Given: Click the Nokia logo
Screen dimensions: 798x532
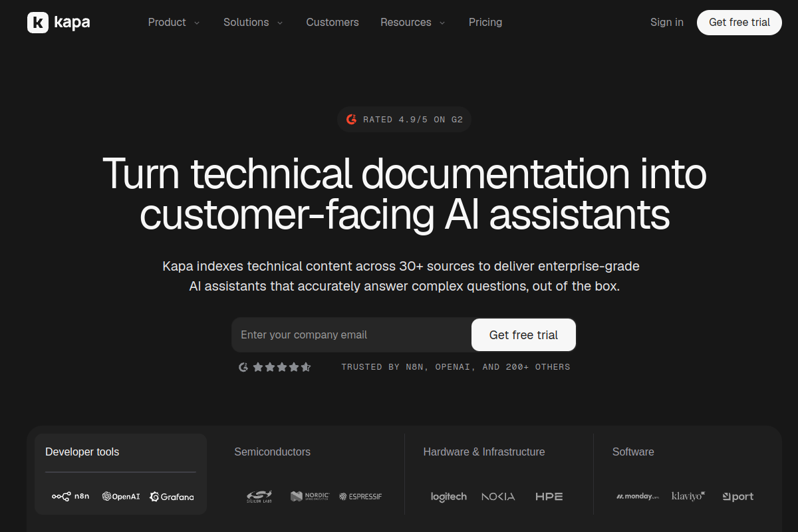Looking at the screenshot, I should [498, 497].
